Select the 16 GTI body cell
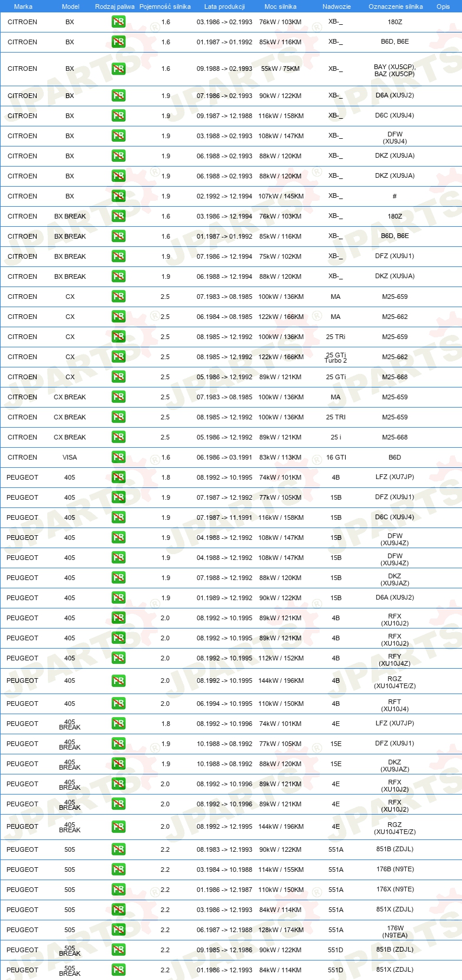Viewport: 462px width, 980px height. pos(336,457)
